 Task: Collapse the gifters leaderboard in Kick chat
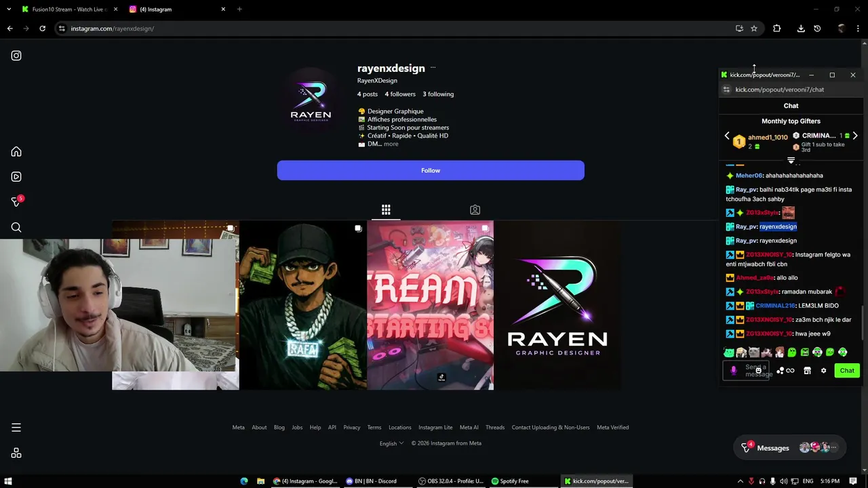coord(791,161)
